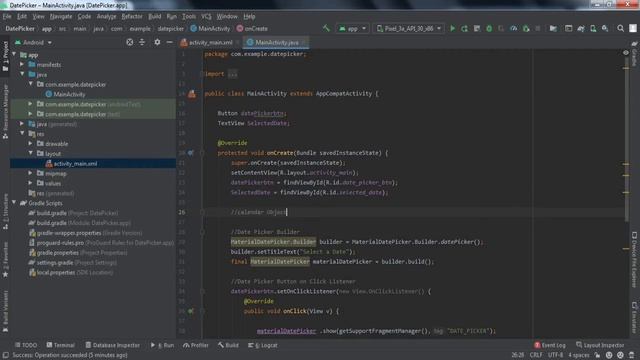This screenshot has height=360, width=640.
Task: Open the Database Inspector tool window
Action: click(x=112, y=345)
